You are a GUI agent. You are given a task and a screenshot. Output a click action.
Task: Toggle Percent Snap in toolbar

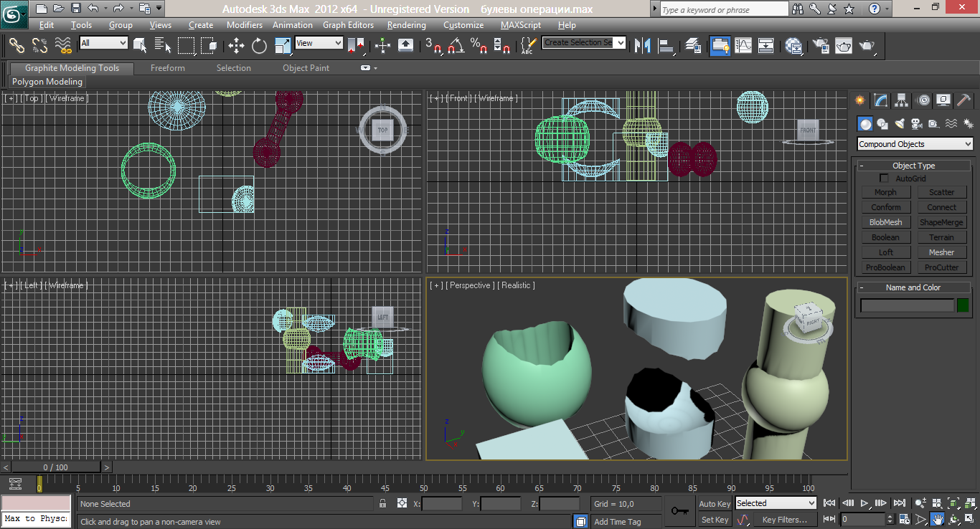479,46
